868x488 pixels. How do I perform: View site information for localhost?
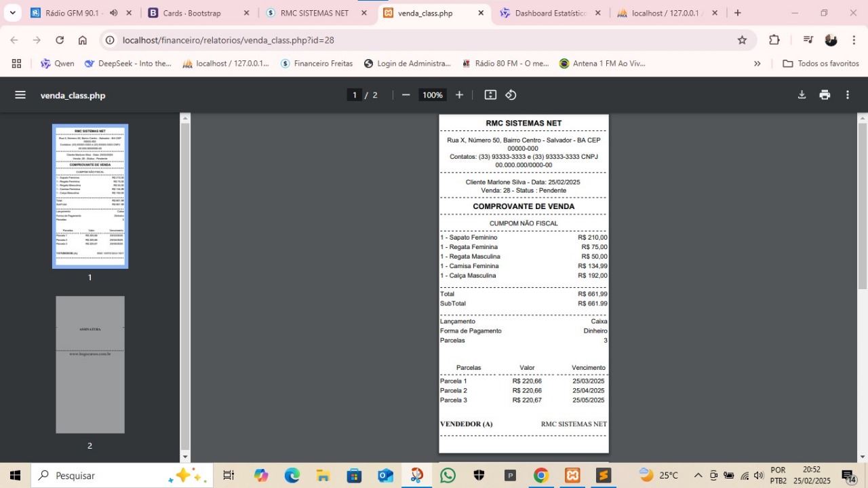pyautogui.click(x=110, y=40)
